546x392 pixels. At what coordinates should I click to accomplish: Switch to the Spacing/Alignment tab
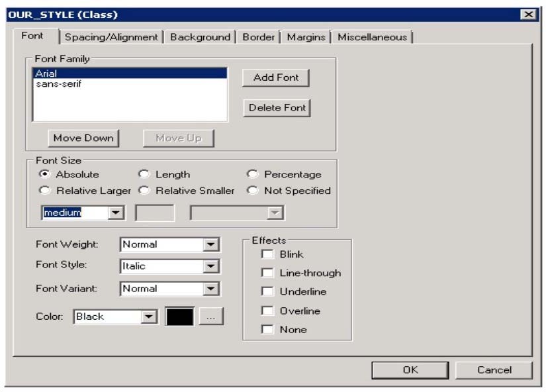point(111,37)
